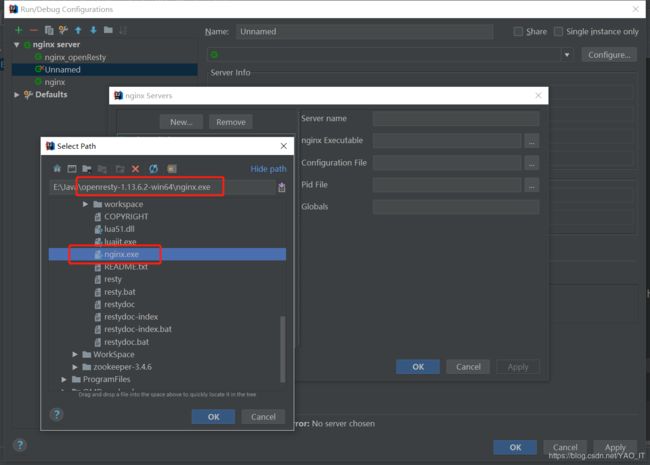Close the nginx Servers dialog
This screenshot has width=650, height=465.
(x=538, y=96)
